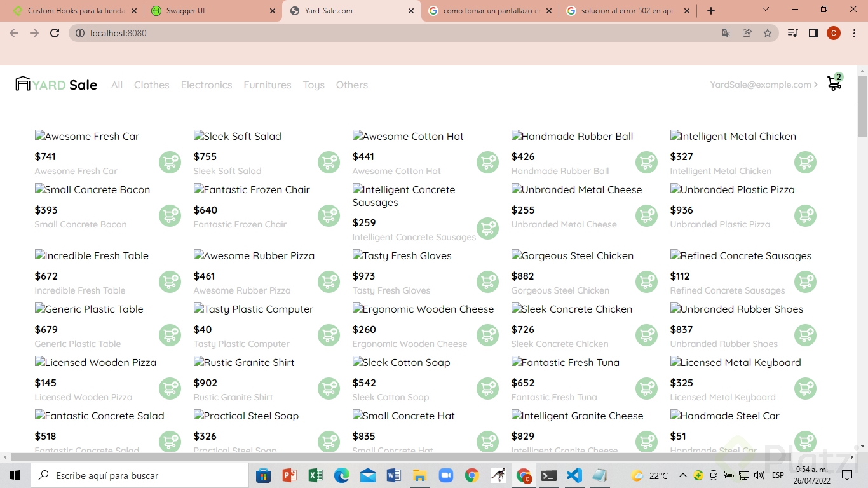This screenshot has height=488, width=868.
Task: Share this page from the address bar
Action: (747, 33)
